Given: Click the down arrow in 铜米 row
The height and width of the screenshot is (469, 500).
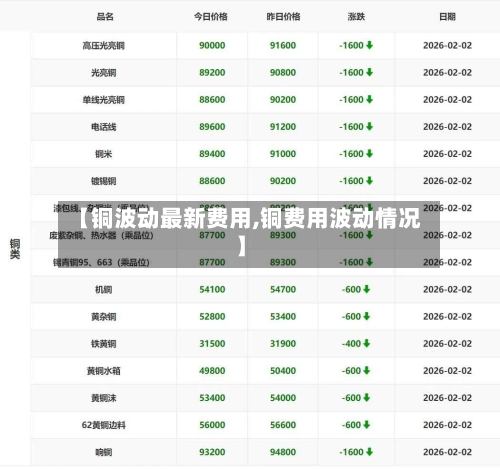Looking at the screenshot, I should point(369,154).
